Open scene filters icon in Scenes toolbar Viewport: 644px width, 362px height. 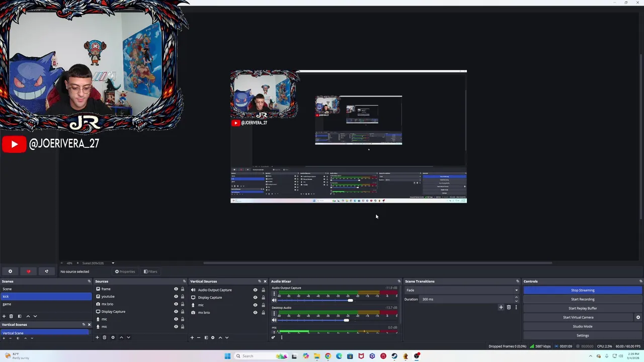coord(20,316)
